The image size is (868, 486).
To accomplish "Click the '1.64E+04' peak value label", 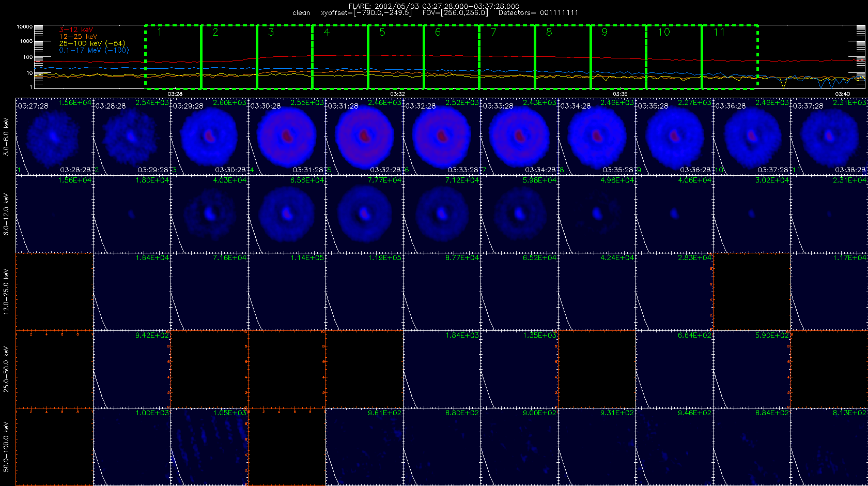I will tap(152, 258).
